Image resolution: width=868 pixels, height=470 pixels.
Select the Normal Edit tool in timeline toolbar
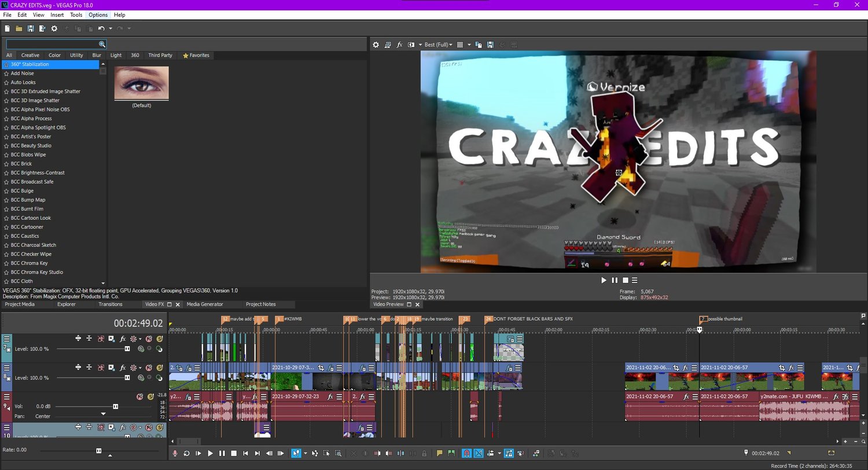coord(296,453)
